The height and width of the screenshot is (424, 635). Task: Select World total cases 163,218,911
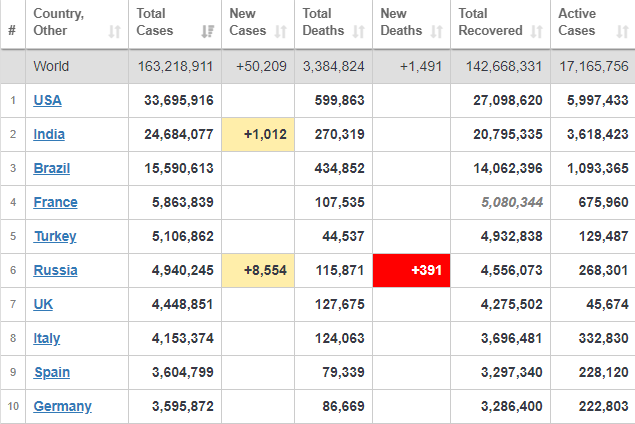point(175,66)
